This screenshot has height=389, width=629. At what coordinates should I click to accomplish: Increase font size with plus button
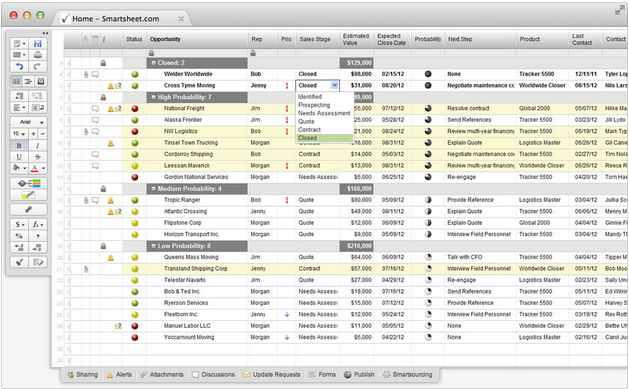pyautogui.click(x=33, y=134)
